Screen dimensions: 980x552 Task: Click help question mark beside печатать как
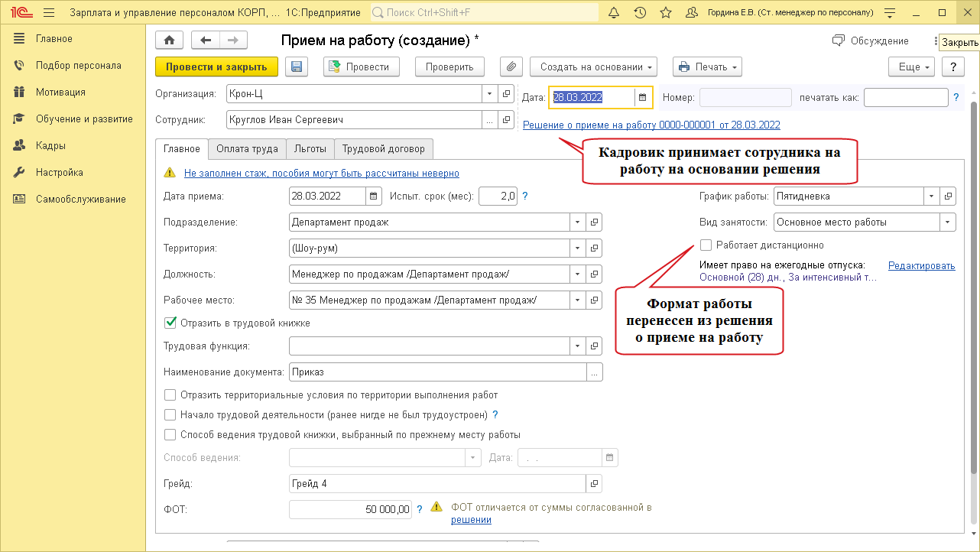tap(956, 98)
